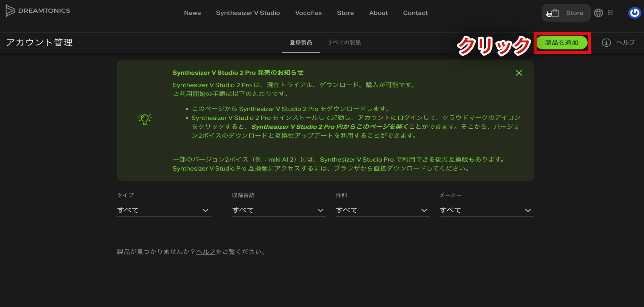Click the globe language icon
The width and height of the screenshot is (644, 307).
click(598, 13)
